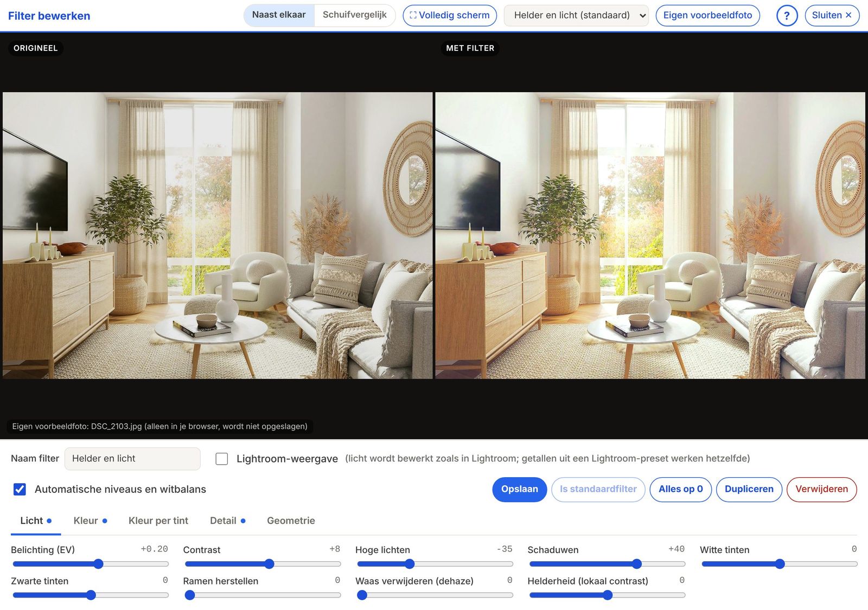
Task: Click Eigen voorbeeldfoto button
Action: click(707, 16)
